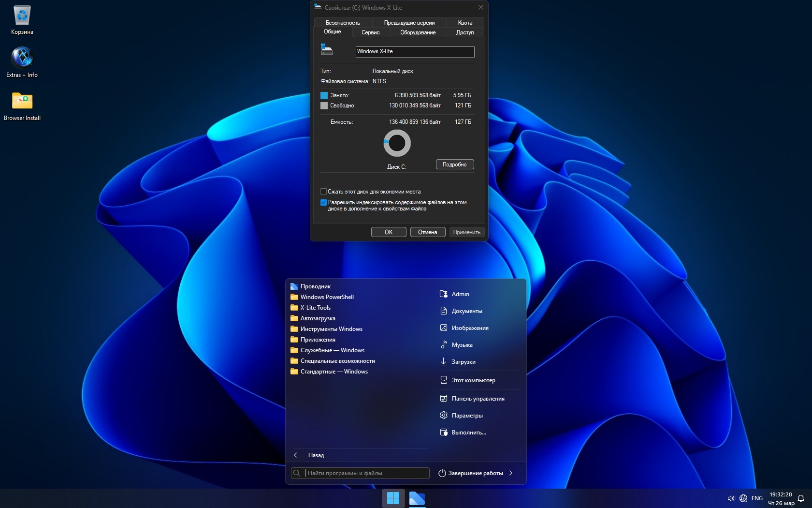Uncheck the allow file indexing checkbox
Screen dimensions: 812x508
pos(324,203)
